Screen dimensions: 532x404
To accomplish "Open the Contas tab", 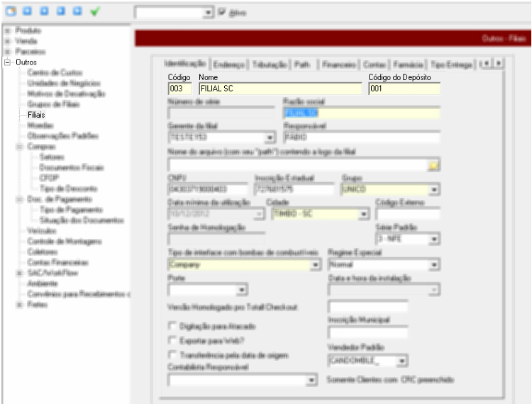I will click(x=375, y=64).
